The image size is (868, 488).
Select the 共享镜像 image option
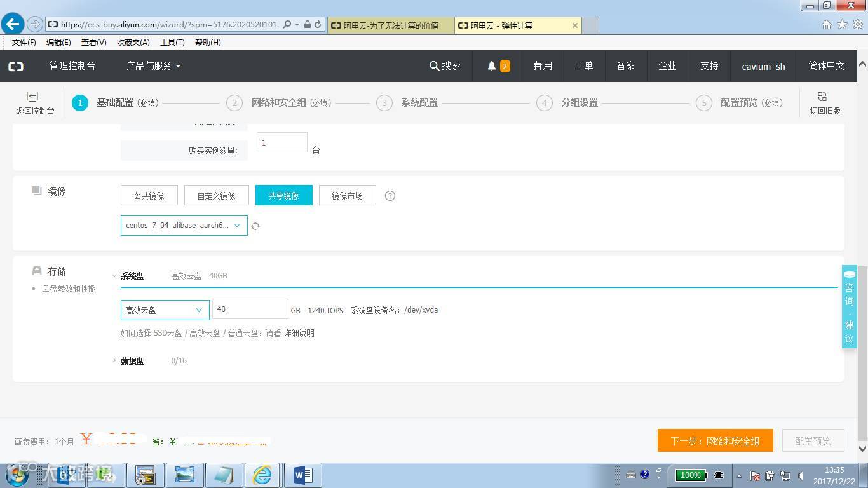[284, 196]
